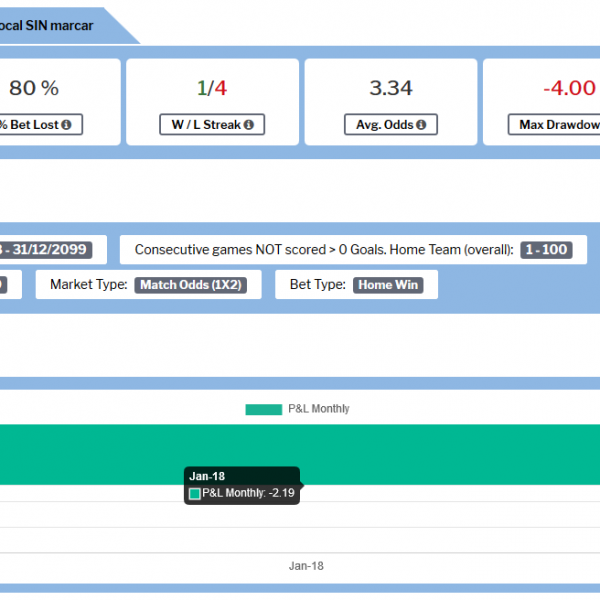The width and height of the screenshot is (600, 600).
Task: Click the Jan-18 x-axis label
Action: pos(306,566)
